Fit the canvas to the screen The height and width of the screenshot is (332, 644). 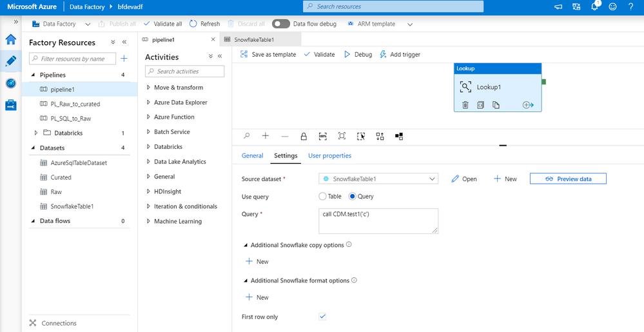pos(342,136)
